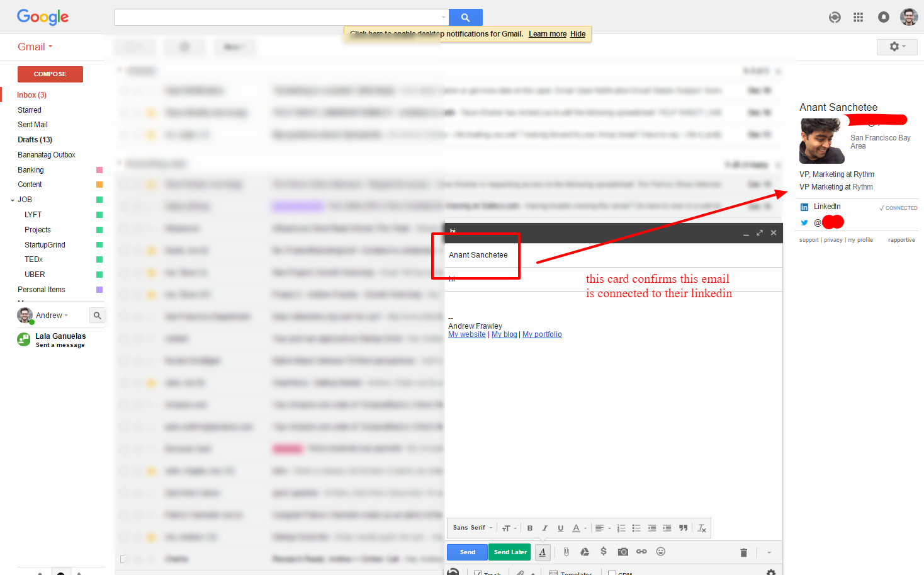The image size is (924, 575).
Task: Insert a link with the chain icon
Action: coord(641,552)
